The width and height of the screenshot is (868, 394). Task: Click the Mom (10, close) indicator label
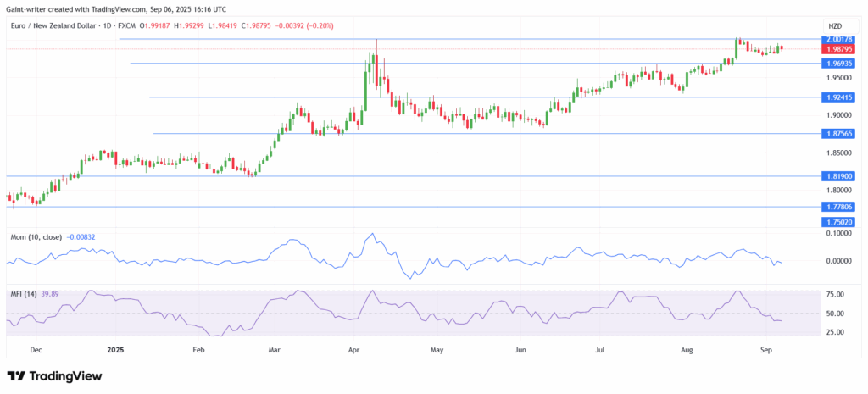(36, 237)
